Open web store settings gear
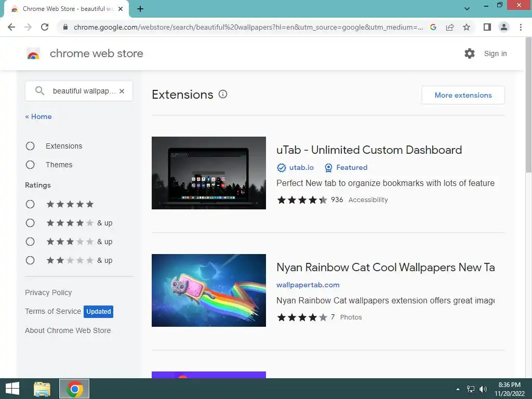The height and width of the screenshot is (399, 532). coord(470,54)
